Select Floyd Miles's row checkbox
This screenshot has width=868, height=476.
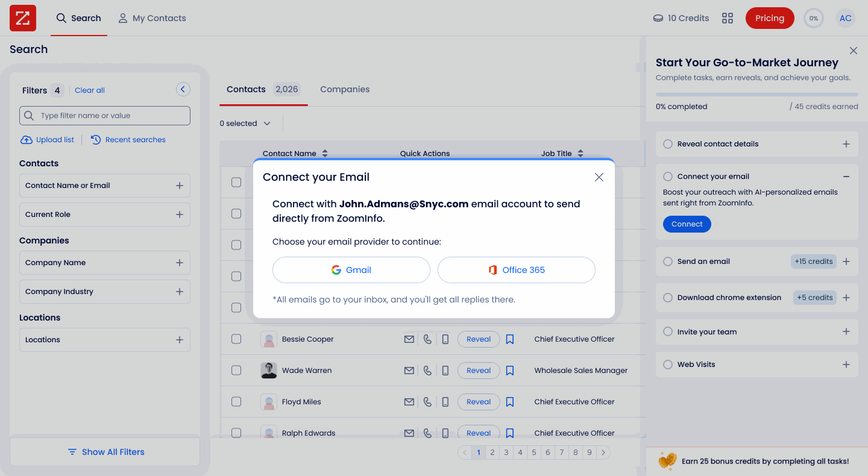236,402
